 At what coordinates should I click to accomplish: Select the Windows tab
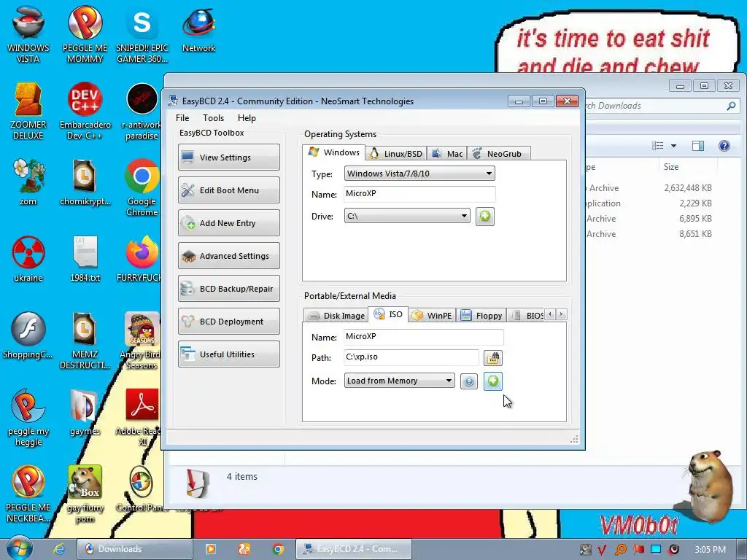[x=334, y=152]
